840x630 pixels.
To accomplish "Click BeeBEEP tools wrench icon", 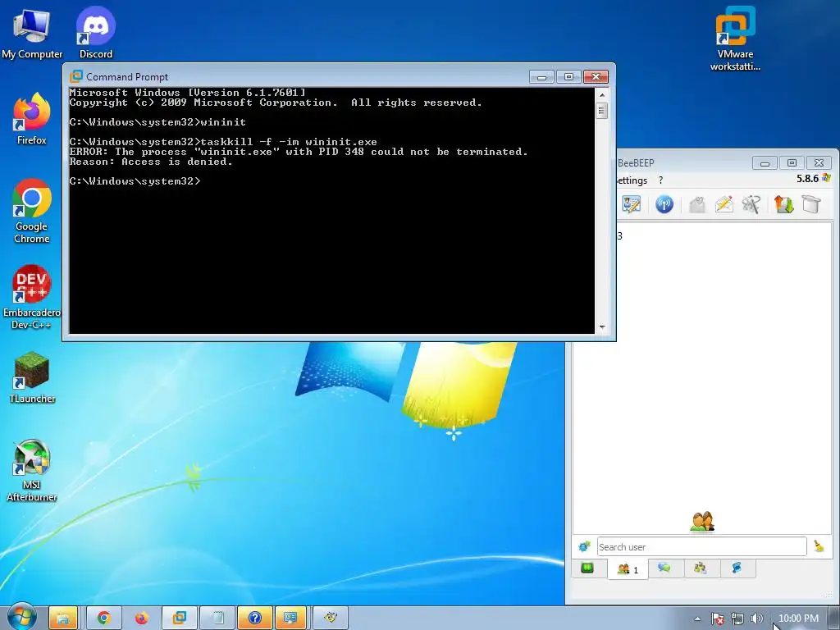I will pyautogui.click(x=751, y=204).
